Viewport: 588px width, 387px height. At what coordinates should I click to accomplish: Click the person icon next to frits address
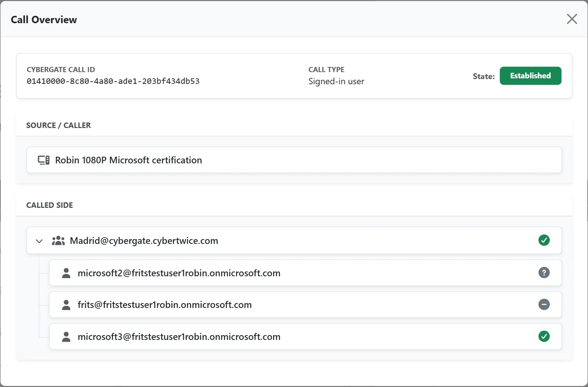pos(66,305)
